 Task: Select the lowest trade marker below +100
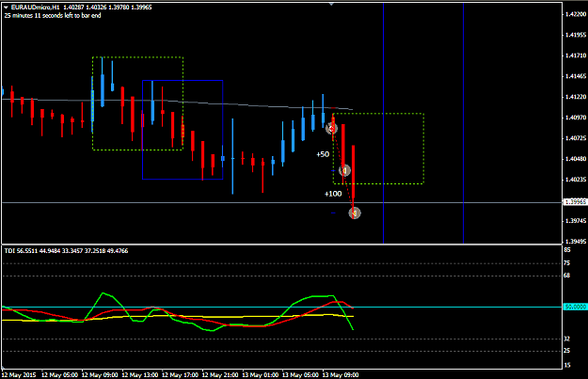[x=355, y=213]
